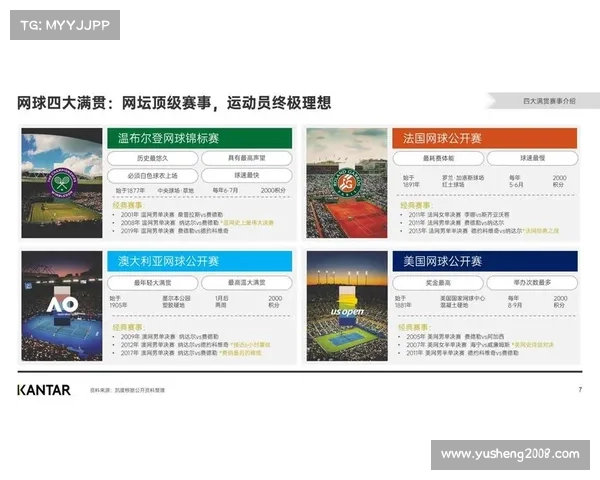Click the 最耗费体能 pill
600x480 pixels.
(x=438, y=158)
